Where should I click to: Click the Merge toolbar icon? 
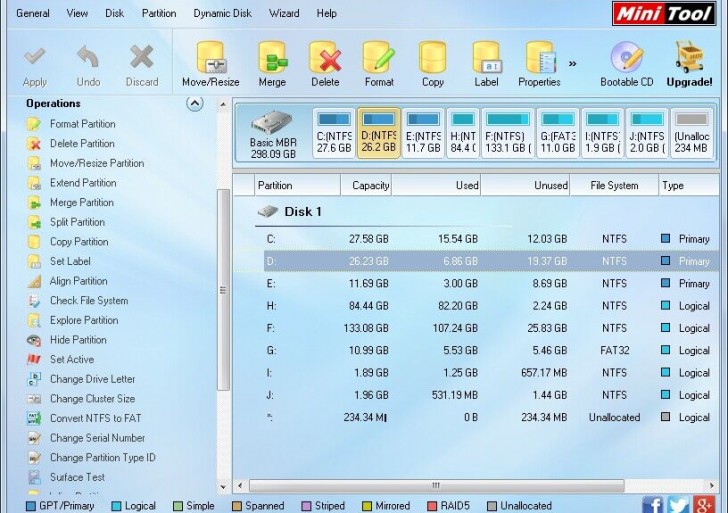(x=272, y=58)
